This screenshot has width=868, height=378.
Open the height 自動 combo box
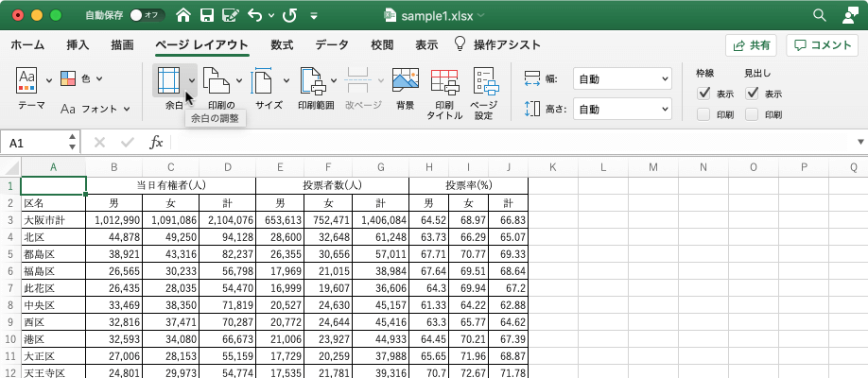(623, 109)
